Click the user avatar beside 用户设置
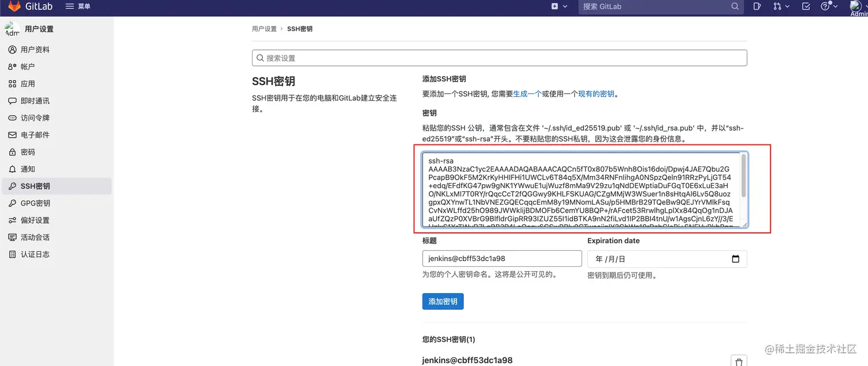 click(x=12, y=29)
